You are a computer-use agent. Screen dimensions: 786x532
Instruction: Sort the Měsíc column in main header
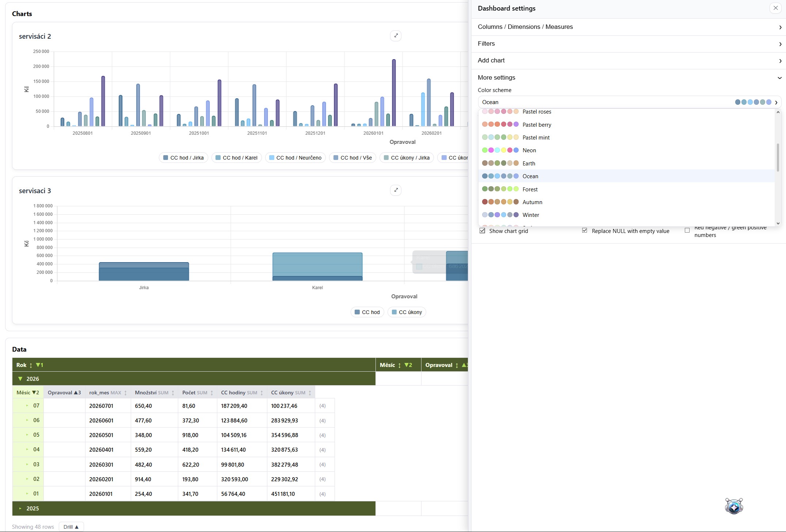[x=399, y=365]
